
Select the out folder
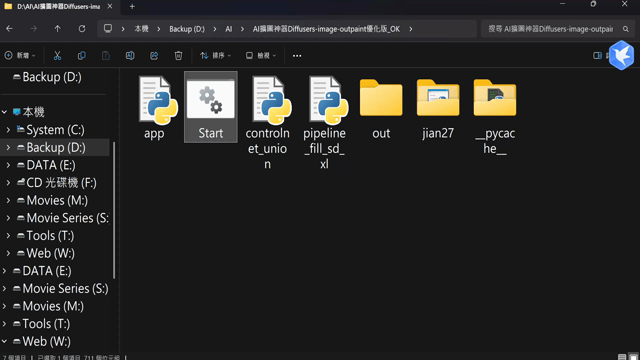tap(381, 109)
